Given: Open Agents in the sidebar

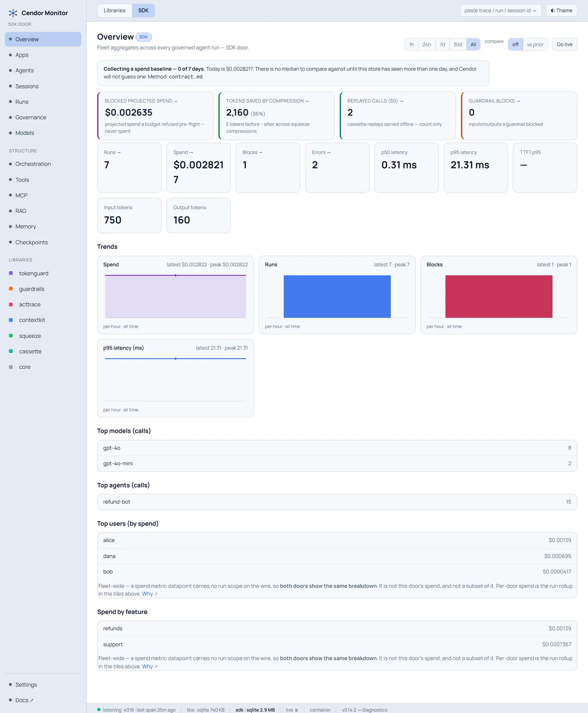Looking at the screenshot, I should click(43, 70).
